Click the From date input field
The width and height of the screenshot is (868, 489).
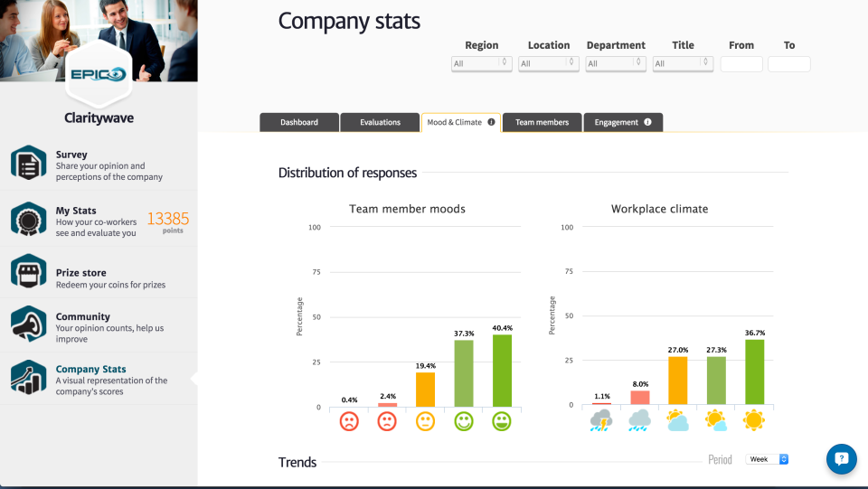(x=741, y=64)
